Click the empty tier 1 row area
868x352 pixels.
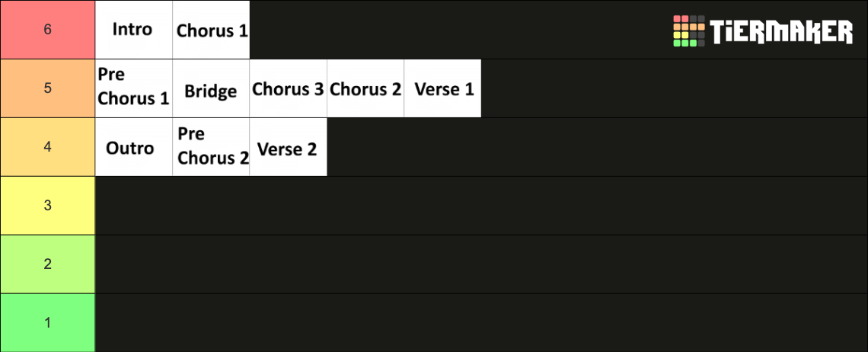482,322
